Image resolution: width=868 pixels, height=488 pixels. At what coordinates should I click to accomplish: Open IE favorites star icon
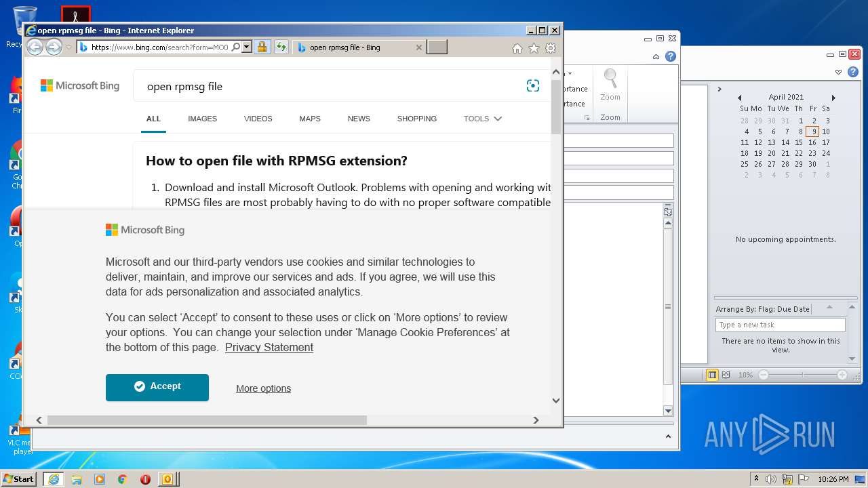click(534, 48)
